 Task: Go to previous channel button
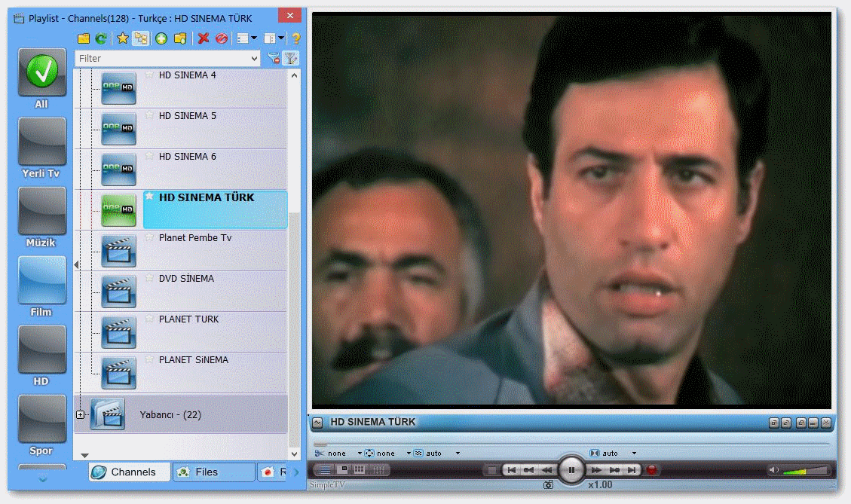click(511, 470)
